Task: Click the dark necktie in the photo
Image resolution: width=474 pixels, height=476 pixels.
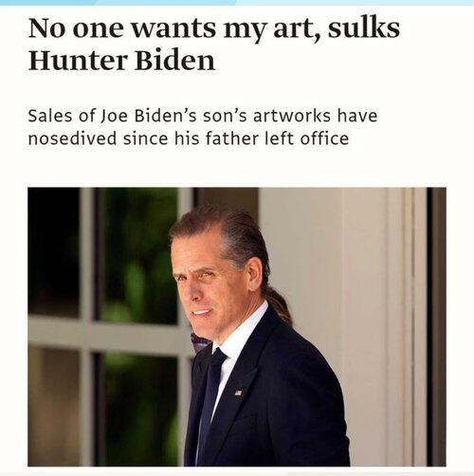Action: tap(211, 398)
